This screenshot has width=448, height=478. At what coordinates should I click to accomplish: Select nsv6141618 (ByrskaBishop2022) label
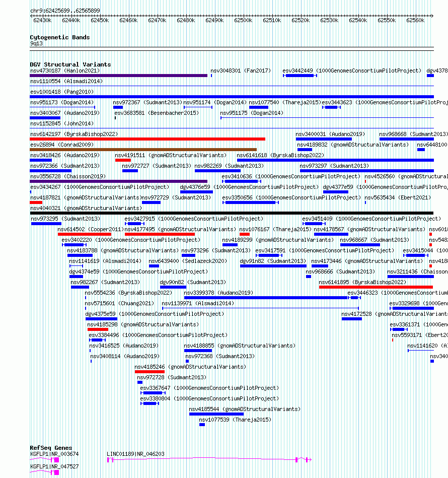pos(280,156)
